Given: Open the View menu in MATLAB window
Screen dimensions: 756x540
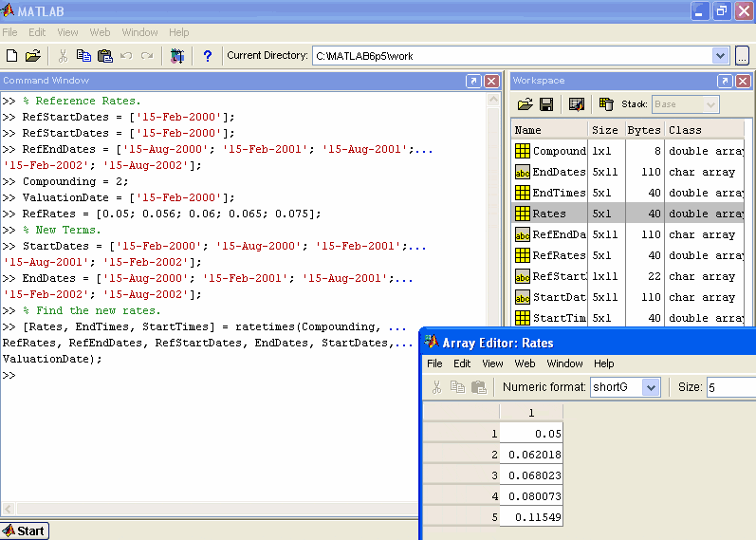Looking at the screenshot, I should [67, 32].
